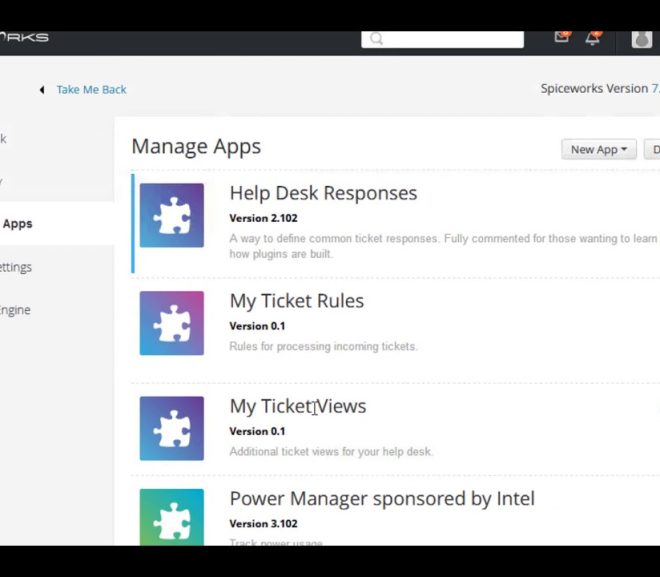Click 'Rules for processing incoming tickets' description
Viewport: 660px width, 577px height.
[323, 346]
